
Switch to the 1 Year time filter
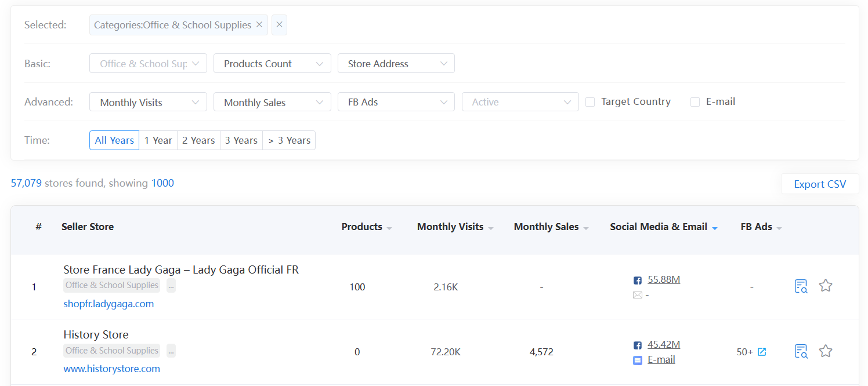pos(158,140)
